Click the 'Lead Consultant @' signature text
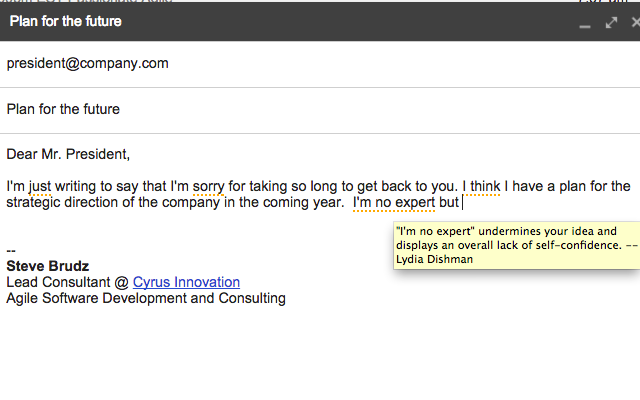This screenshot has width=640, height=400. (x=67, y=283)
